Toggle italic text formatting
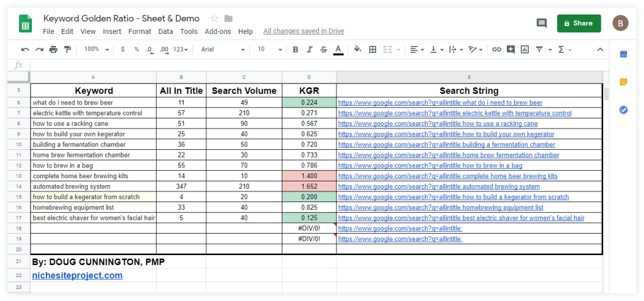Image resolution: width=644 pixels, height=301 pixels. tap(309, 49)
